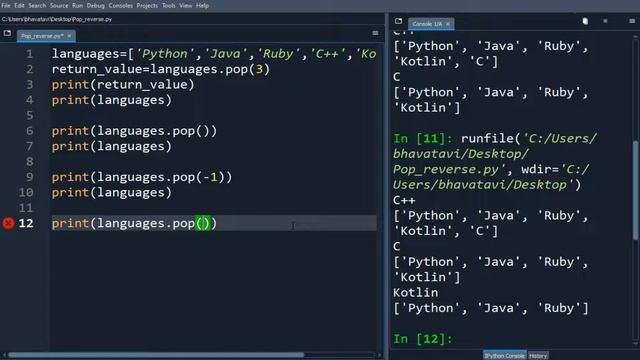Click line number 11 in gutter
This screenshot has width=640, height=360.
pyautogui.click(x=26, y=208)
